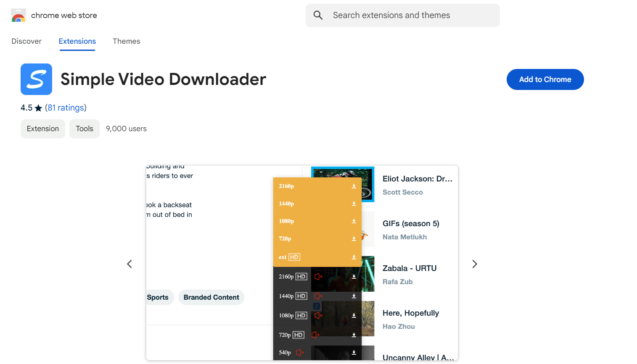Click chrome web store title link
This screenshot has height=364, width=637.
[x=64, y=16]
